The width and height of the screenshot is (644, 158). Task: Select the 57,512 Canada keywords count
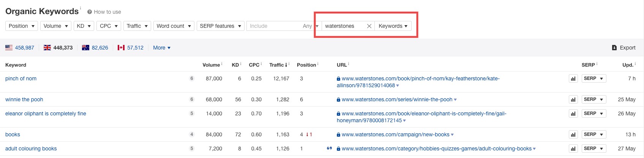(x=135, y=48)
